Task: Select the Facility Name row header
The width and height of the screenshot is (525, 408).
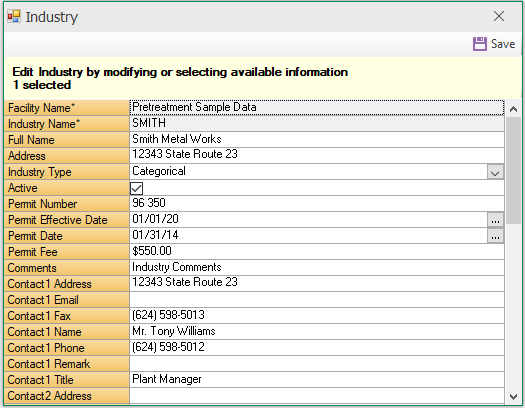Action: coord(67,108)
